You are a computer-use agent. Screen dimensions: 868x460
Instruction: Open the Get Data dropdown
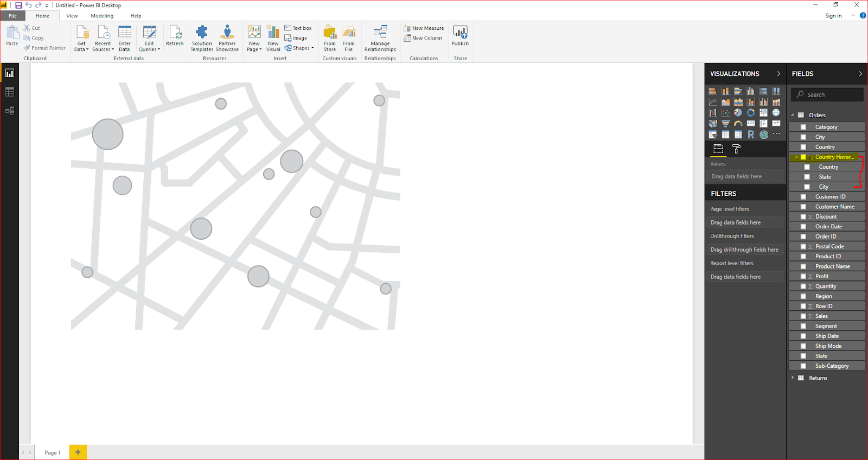[x=81, y=38]
